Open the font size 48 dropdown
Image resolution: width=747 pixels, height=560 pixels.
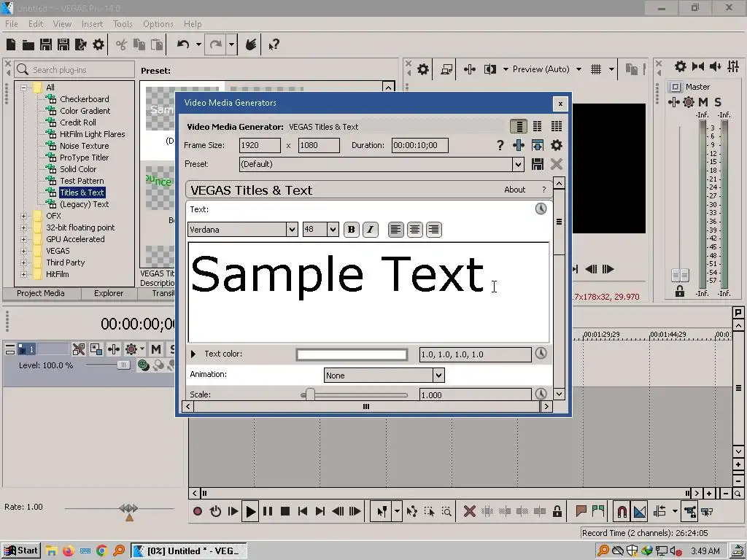coord(333,230)
